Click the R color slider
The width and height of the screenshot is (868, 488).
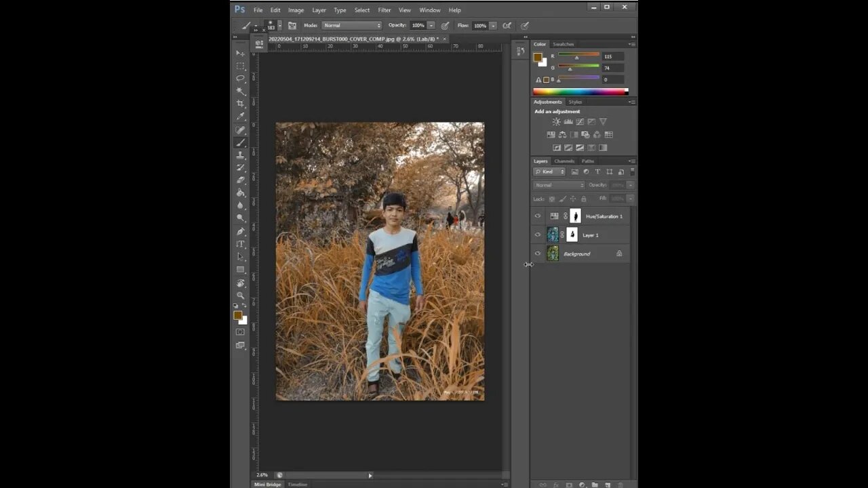[x=578, y=56]
